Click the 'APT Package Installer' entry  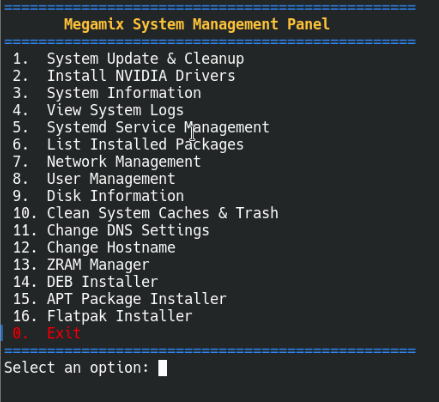coord(120,299)
